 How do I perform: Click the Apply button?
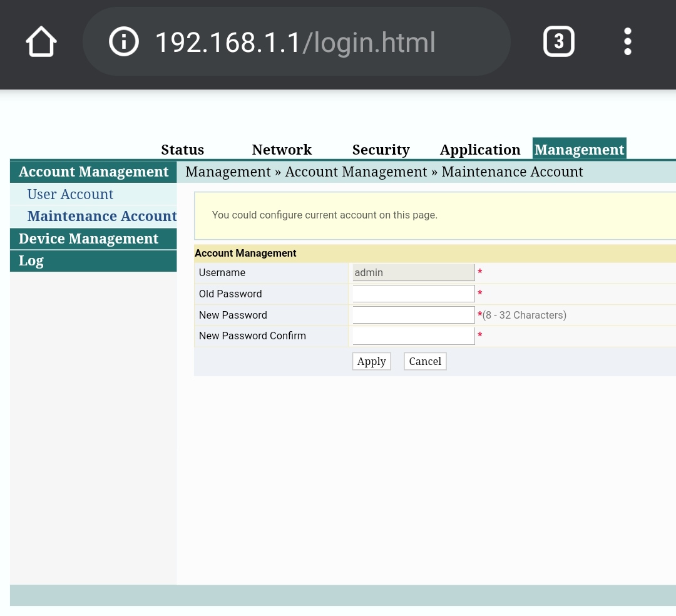tap(371, 361)
